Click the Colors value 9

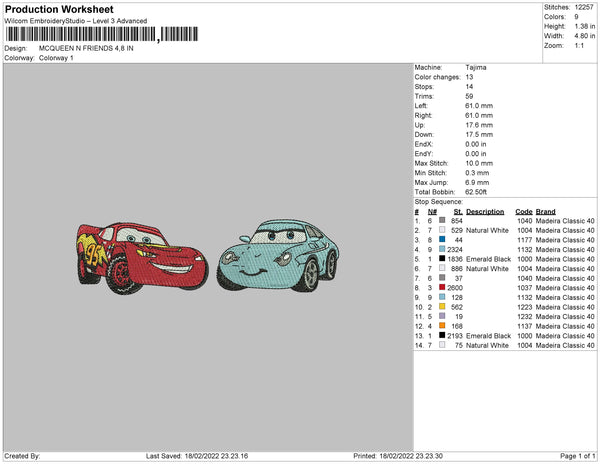coord(576,17)
